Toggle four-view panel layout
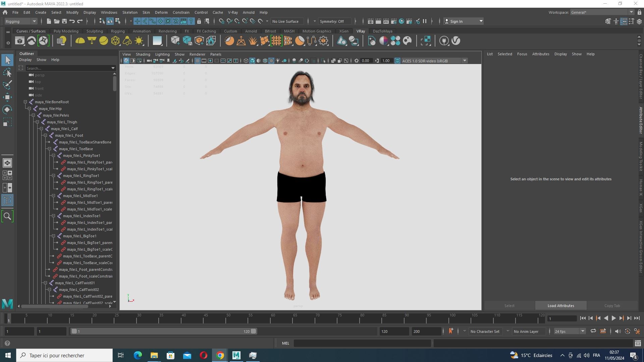The width and height of the screenshot is (644, 362). [7, 175]
